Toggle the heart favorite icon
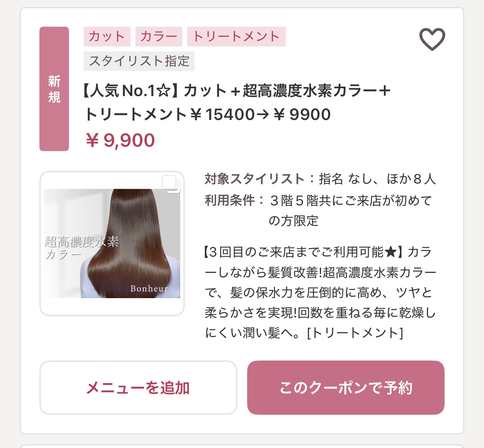Image resolution: width=484 pixels, height=448 pixels. (x=432, y=39)
